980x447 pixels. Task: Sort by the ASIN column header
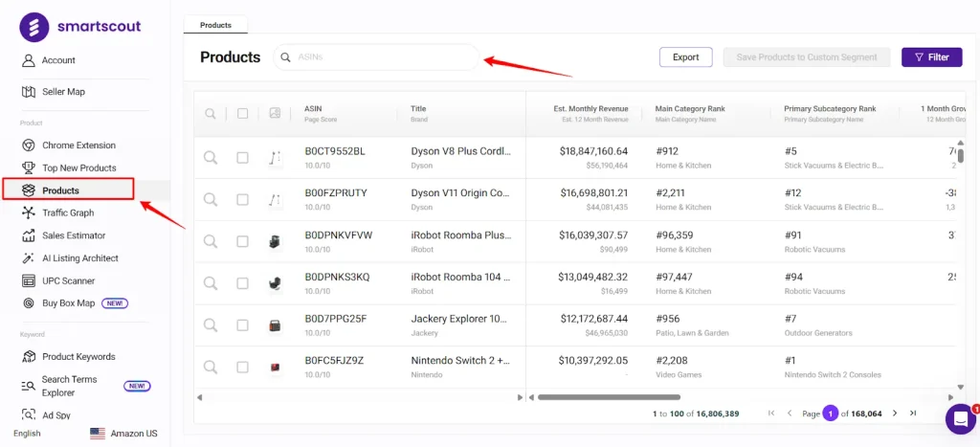tap(313, 108)
